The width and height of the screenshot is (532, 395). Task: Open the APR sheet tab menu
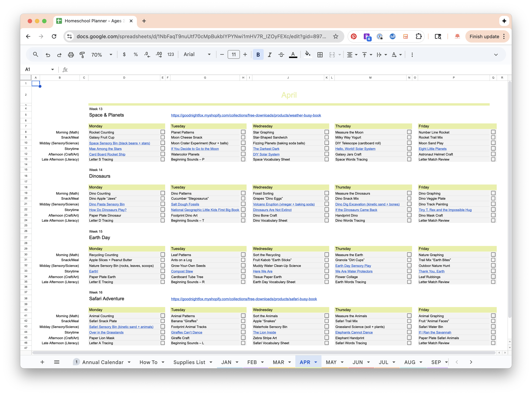[x=316, y=362]
